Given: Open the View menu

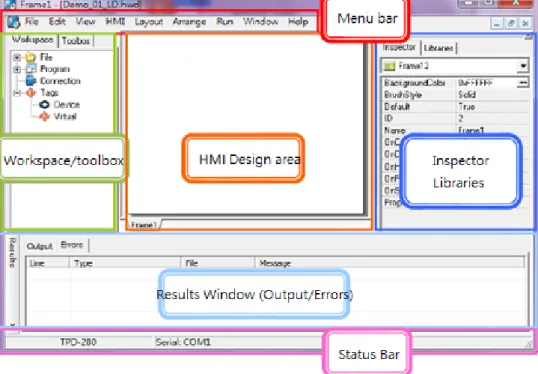Looking at the screenshot, I should pyautogui.click(x=85, y=22).
